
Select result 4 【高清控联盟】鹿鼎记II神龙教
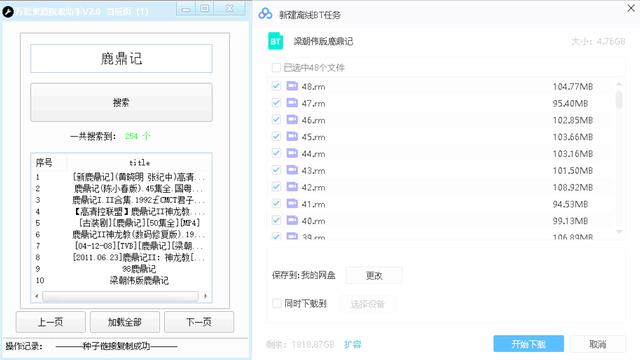point(121,211)
